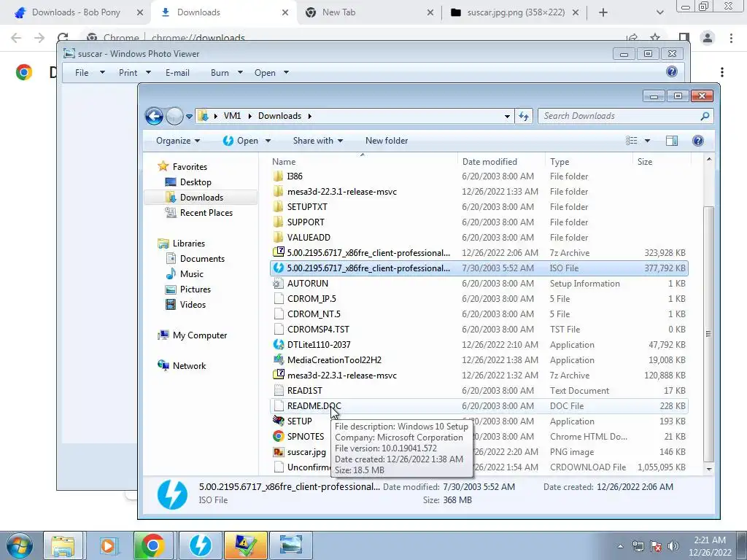Viewport: 747px width, 560px height.
Task: Select the CDROMSP4.TST file
Action: [x=479, y=329]
